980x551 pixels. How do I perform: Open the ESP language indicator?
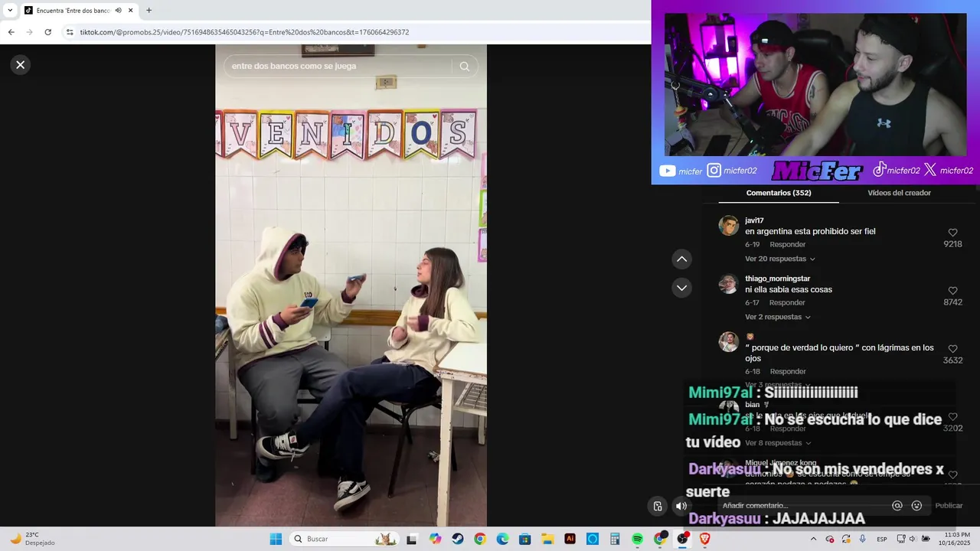[x=882, y=539]
